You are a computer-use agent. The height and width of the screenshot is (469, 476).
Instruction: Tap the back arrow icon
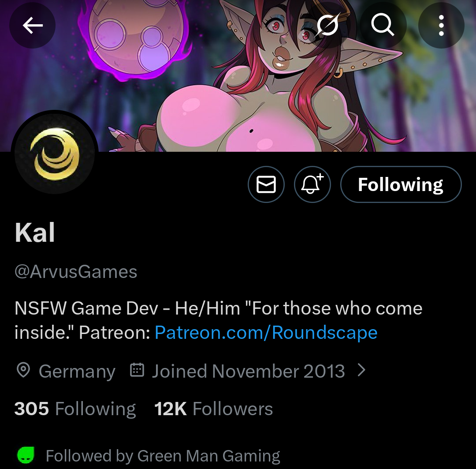[x=33, y=25]
